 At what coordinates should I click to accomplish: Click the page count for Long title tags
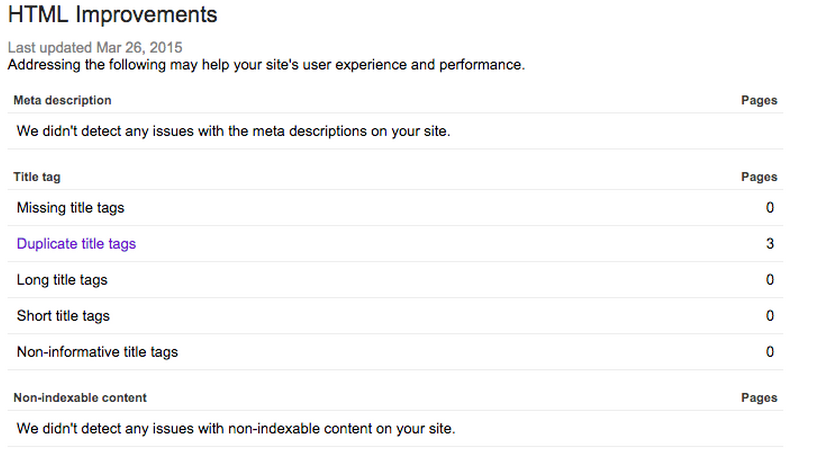tap(770, 280)
